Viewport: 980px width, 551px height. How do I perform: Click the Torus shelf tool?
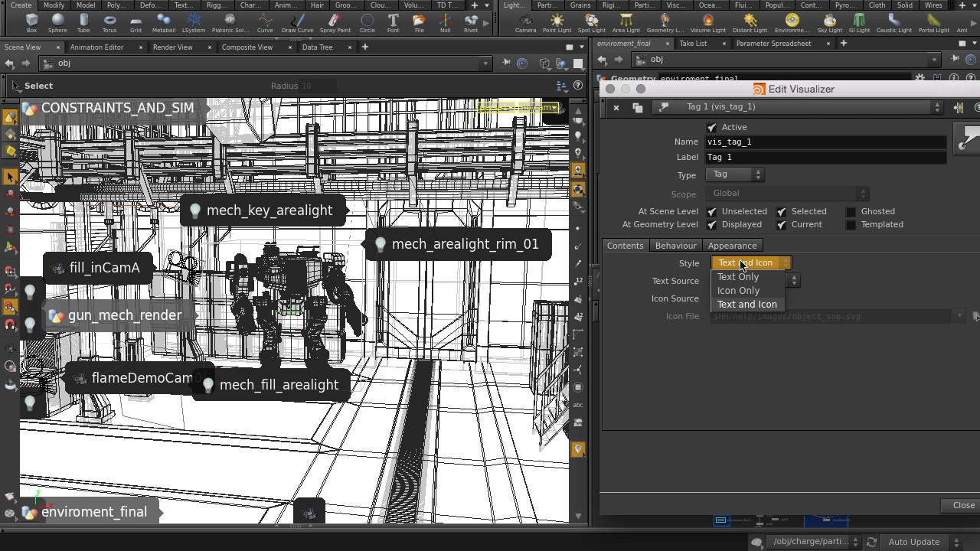click(x=109, y=22)
